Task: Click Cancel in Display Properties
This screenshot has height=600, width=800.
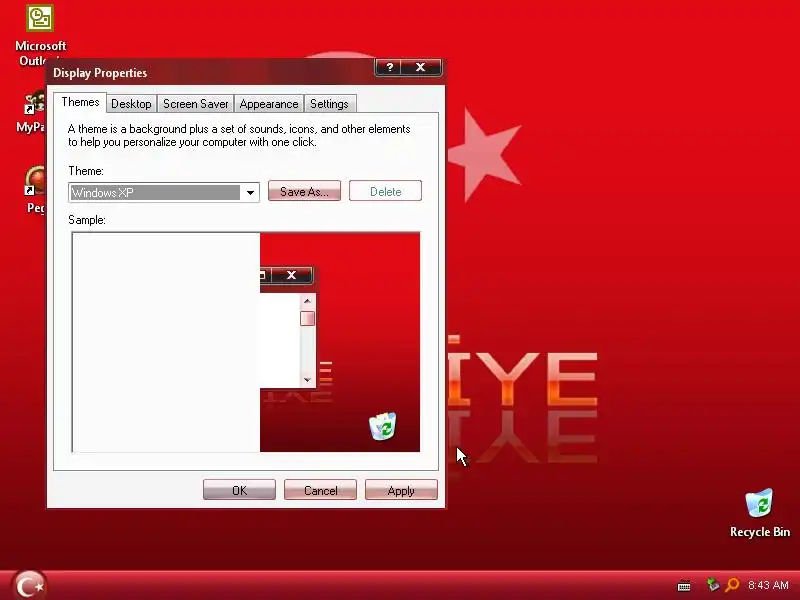Action: tap(320, 490)
